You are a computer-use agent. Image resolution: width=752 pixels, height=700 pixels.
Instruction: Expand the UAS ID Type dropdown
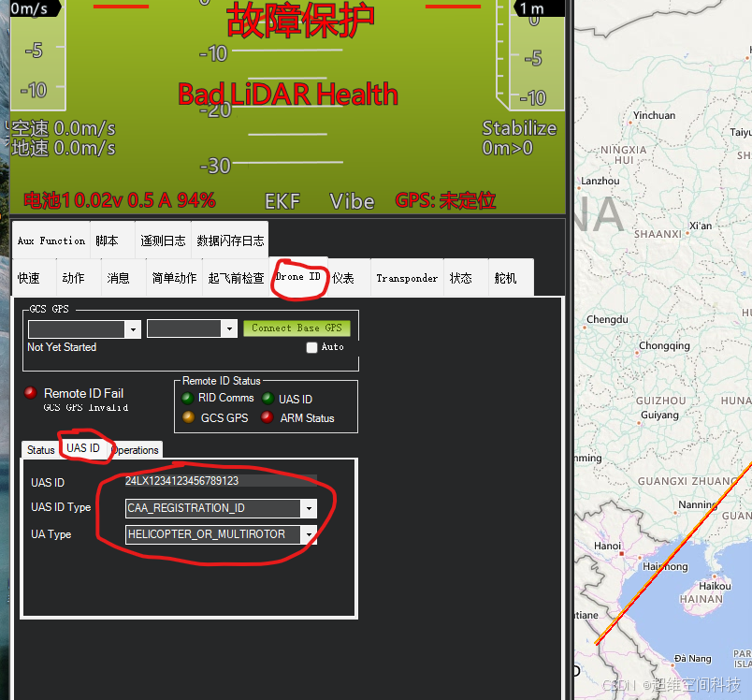(x=309, y=508)
